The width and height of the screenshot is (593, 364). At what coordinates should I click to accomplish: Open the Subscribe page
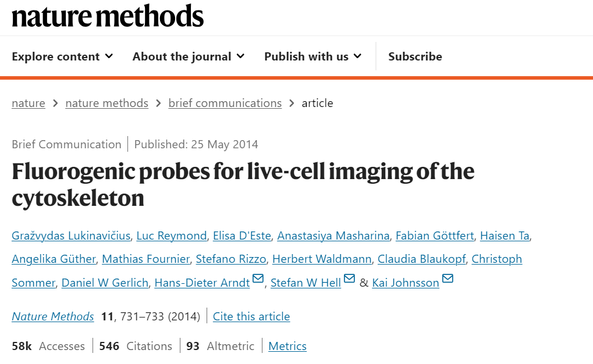click(x=415, y=56)
